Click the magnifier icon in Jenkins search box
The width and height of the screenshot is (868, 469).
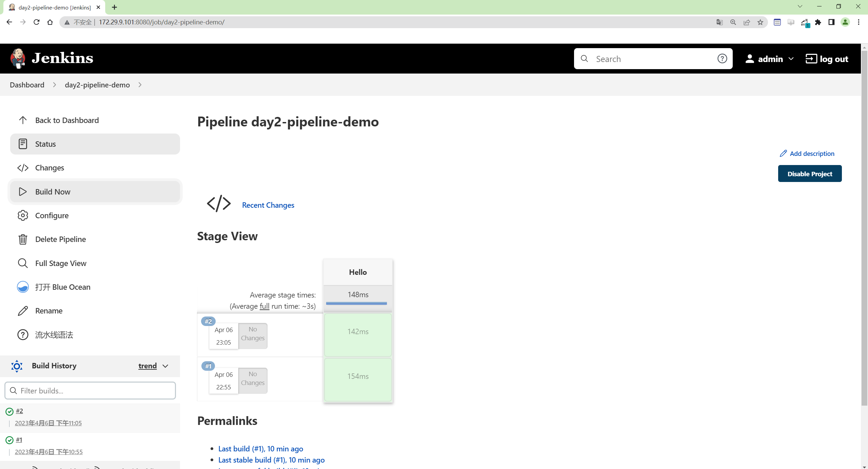[584, 59]
